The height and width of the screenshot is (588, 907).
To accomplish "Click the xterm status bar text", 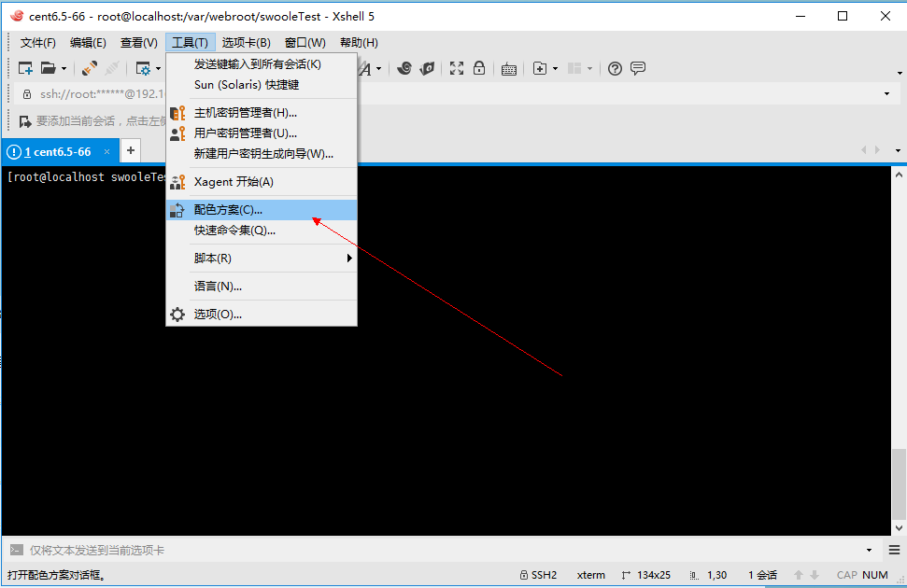I will 591,575.
